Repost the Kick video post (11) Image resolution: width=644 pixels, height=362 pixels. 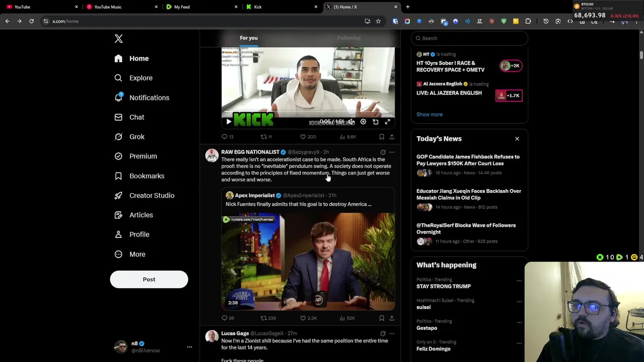coord(266,137)
